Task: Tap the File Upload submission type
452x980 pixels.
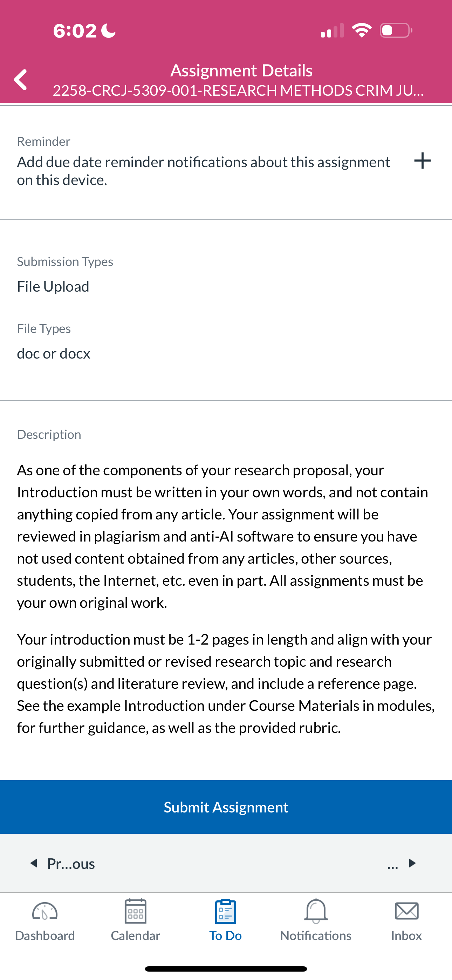Action: 53,286
